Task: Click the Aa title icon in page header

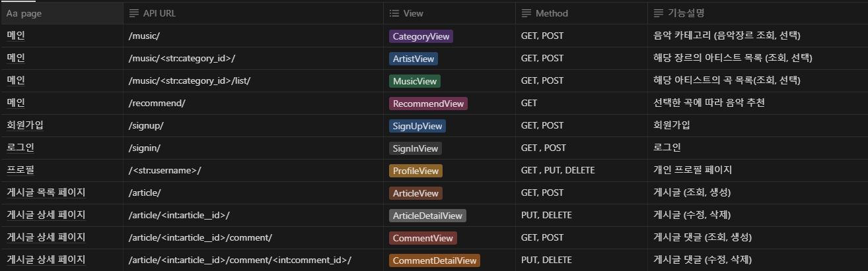Action: (12, 13)
